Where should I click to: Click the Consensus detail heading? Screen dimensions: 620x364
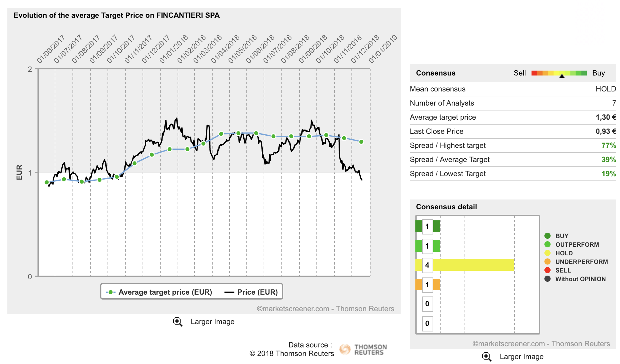coord(446,207)
